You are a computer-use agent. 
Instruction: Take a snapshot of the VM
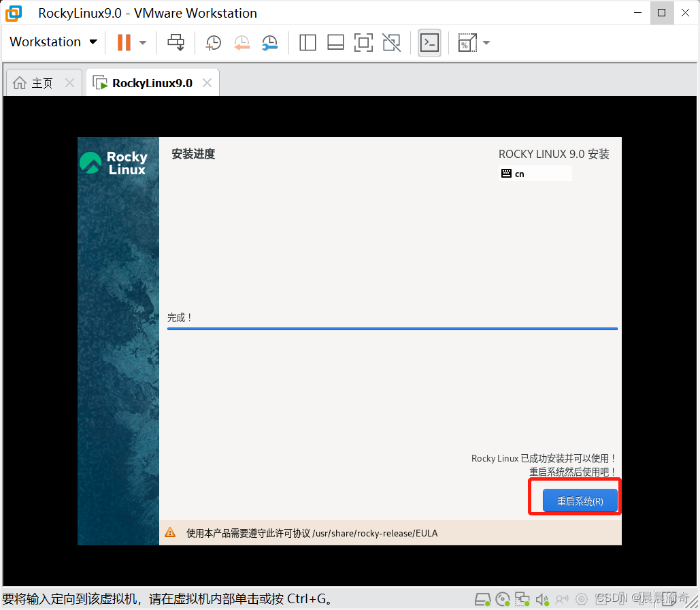click(x=213, y=43)
